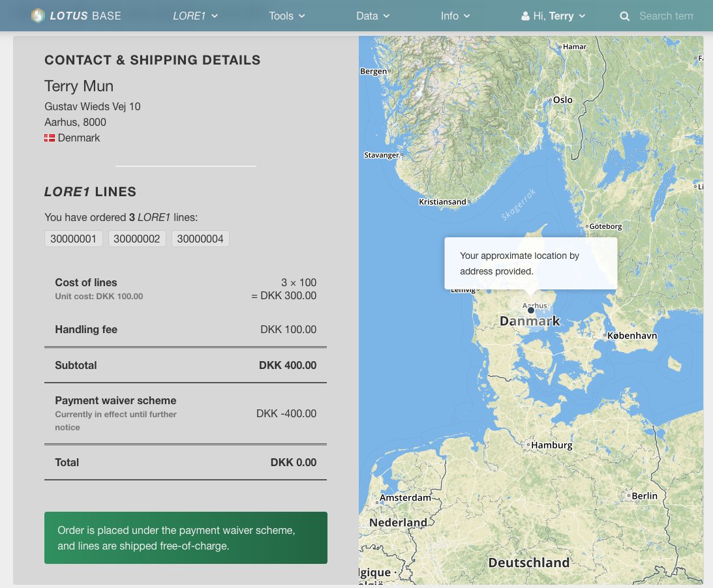Open the Tools menu
The height and width of the screenshot is (588, 713).
point(287,16)
